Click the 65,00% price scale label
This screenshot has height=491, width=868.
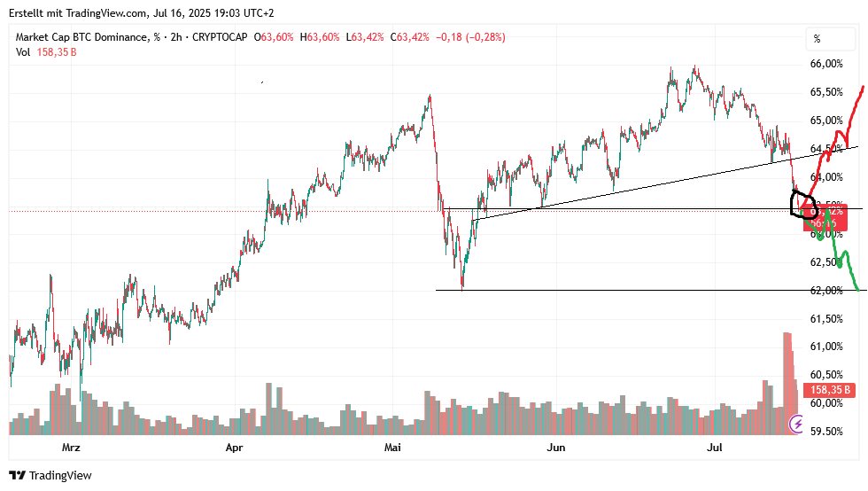pyautogui.click(x=825, y=121)
